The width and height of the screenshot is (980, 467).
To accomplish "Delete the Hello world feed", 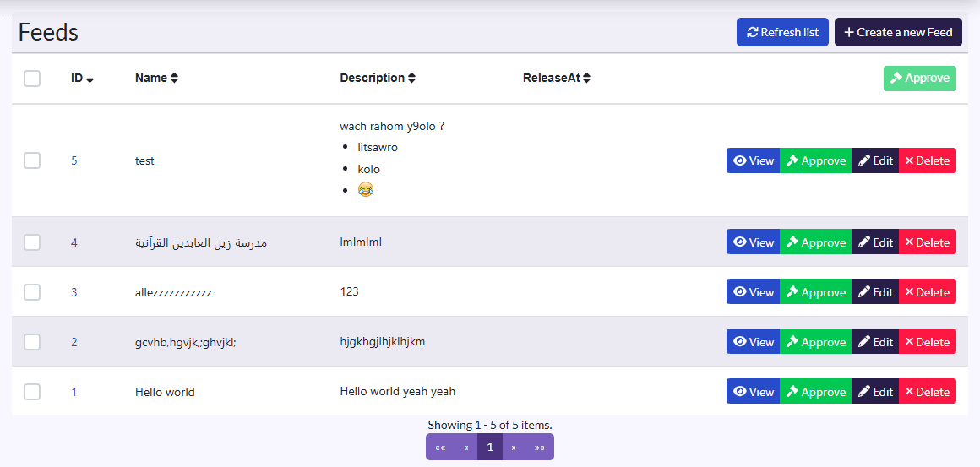I will [x=928, y=392].
